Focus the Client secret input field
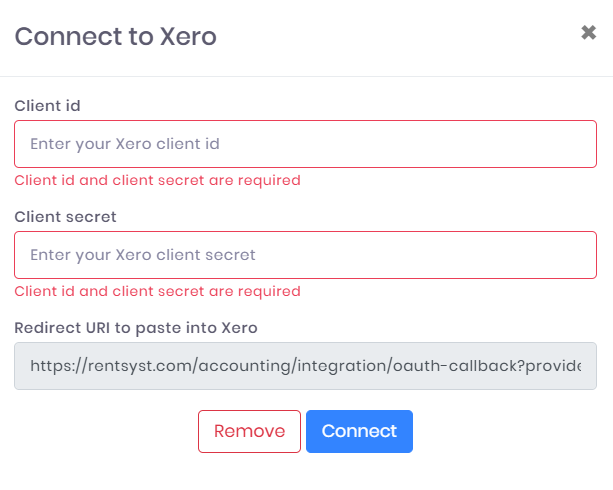The image size is (613, 490). click(305, 255)
